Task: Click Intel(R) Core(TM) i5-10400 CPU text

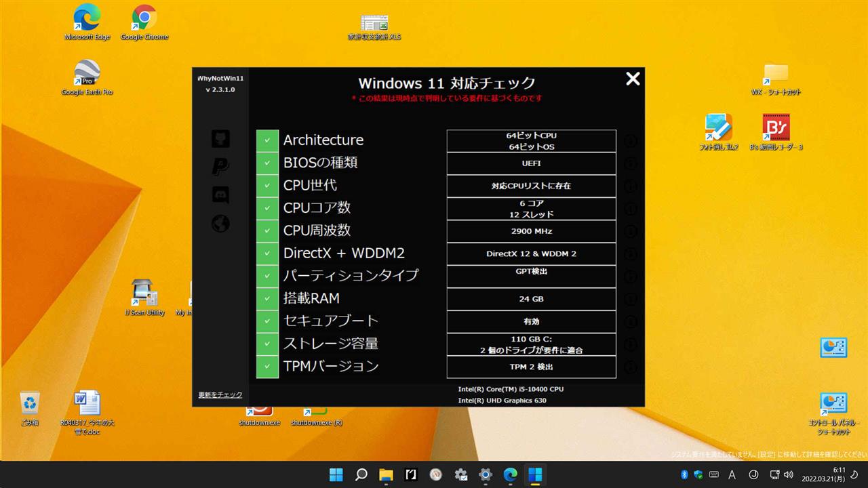Action: (x=511, y=389)
